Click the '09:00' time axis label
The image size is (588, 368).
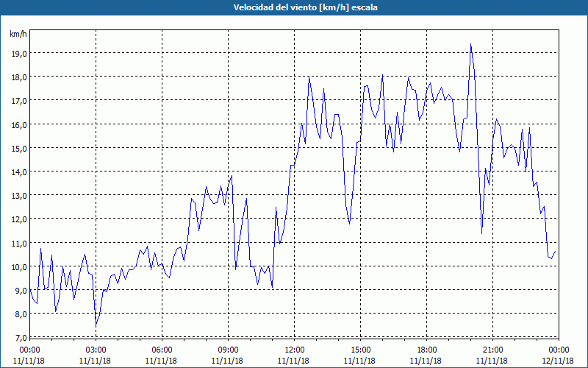[228, 350]
